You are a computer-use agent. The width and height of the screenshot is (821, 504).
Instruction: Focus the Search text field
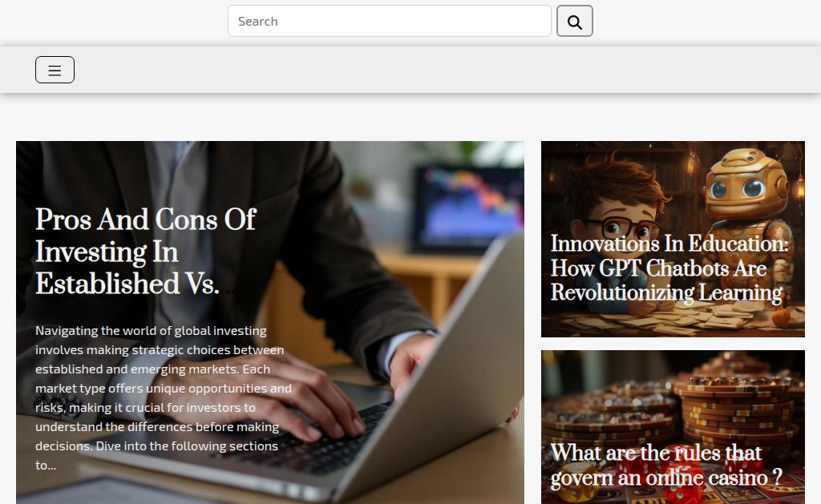pyautogui.click(x=389, y=21)
